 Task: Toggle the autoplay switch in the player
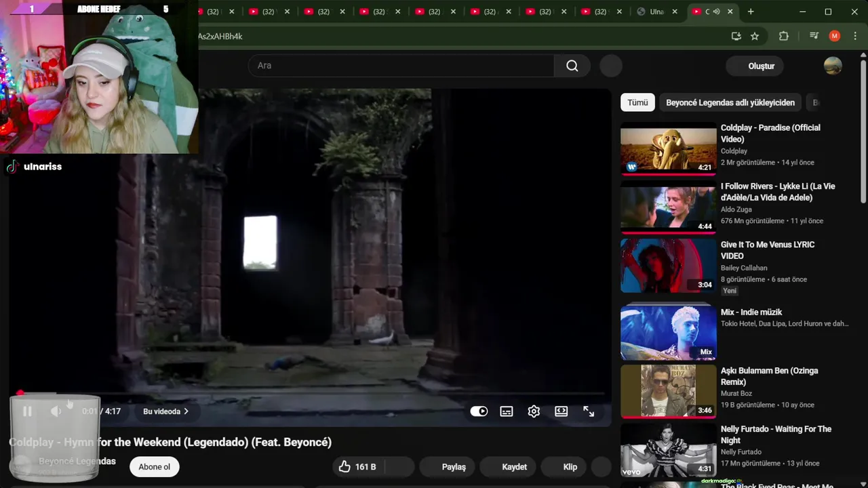pos(479,411)
